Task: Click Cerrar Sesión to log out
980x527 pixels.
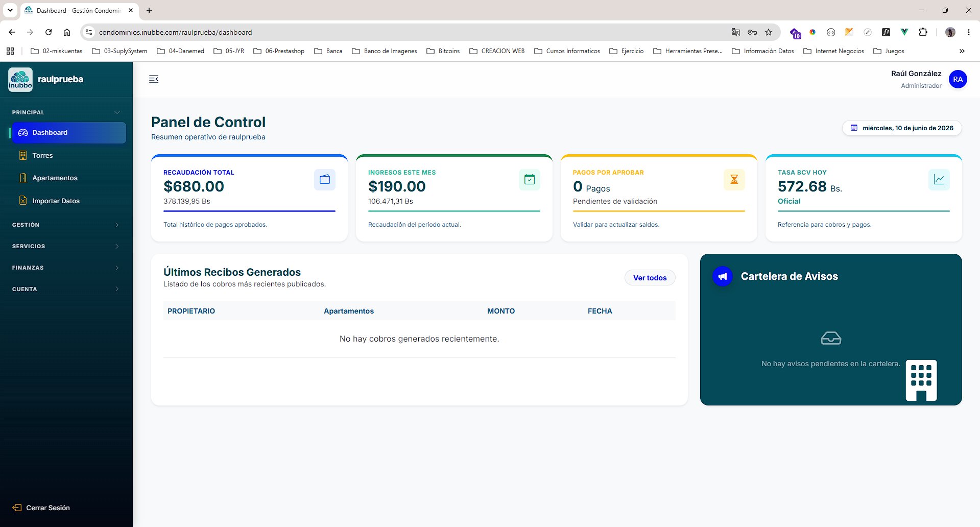Action: pos(41,508)
